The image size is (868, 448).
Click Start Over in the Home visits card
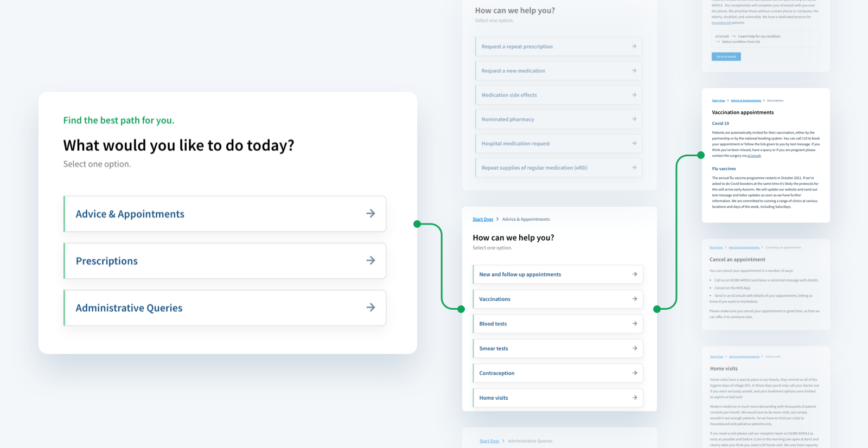click(717, 356)
